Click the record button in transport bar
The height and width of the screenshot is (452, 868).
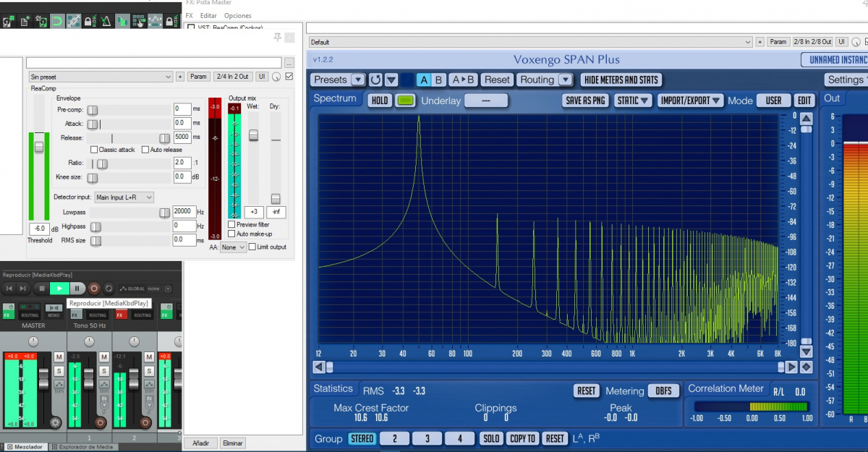93,289
